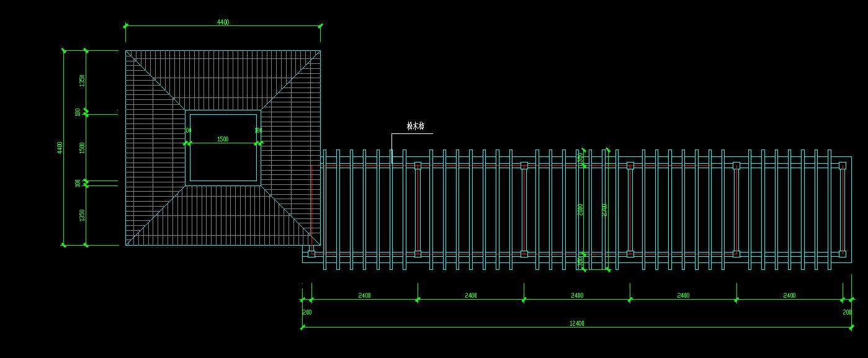Click the rightmost 2400 bay dimension
Viewport: 868px width, 358px height.
(x=789, y=296)
